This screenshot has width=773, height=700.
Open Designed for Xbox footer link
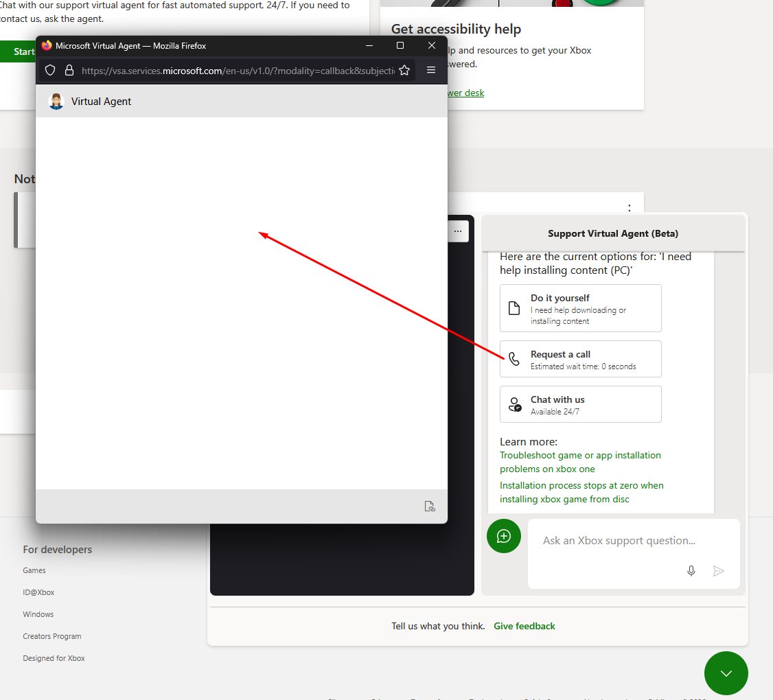pos(54,658)
